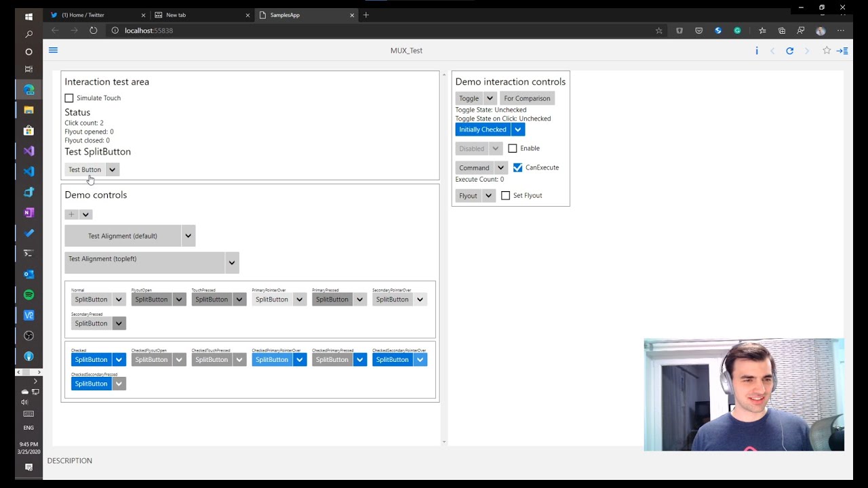Viewport: 868px width, 488px height.
Task: Toggle the blue SplitButton labeled Checked
Action: [91, 360]
